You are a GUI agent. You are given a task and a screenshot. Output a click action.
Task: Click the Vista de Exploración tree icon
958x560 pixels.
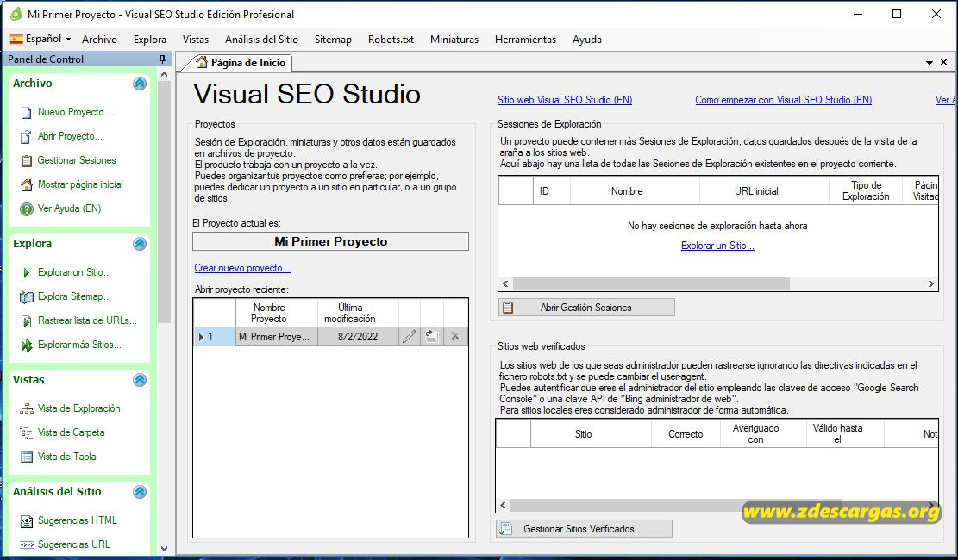[26, 408]
